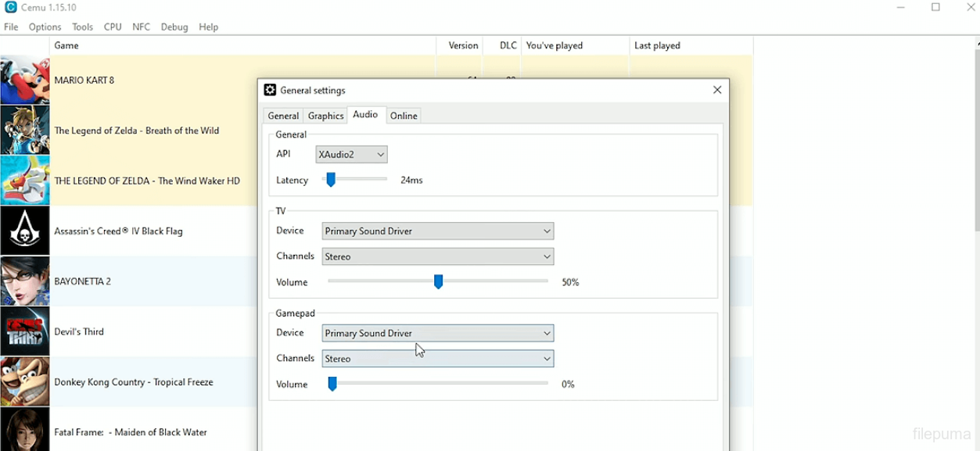Screen dimensions: 980x451
Task: Select Assassin's Creed IV Black Flag icon
Action: click(25, 231)
